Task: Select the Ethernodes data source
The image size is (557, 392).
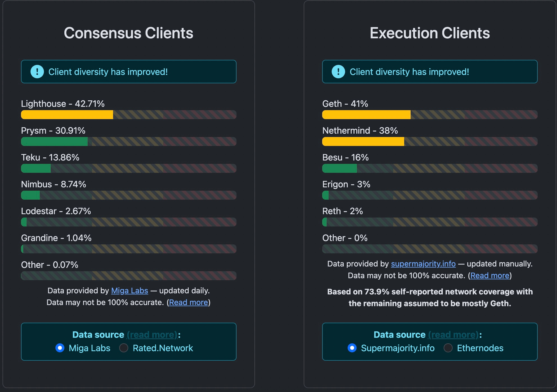Action: (x=448, y=348)
